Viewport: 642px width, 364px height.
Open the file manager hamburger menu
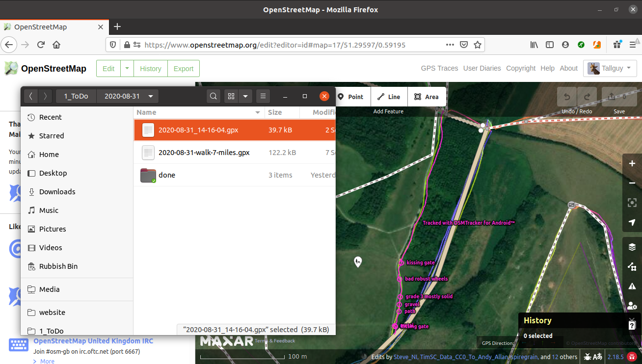tap(263, 96)
